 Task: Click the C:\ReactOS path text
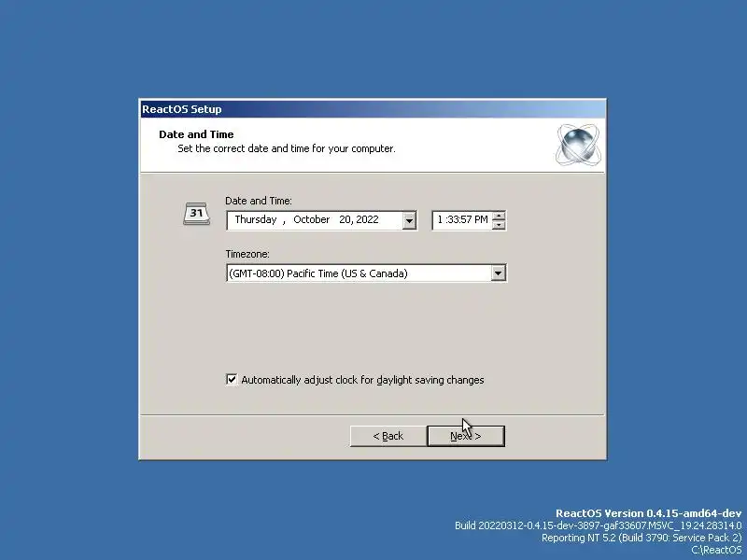pyautogui.click(x=716, y=550)
